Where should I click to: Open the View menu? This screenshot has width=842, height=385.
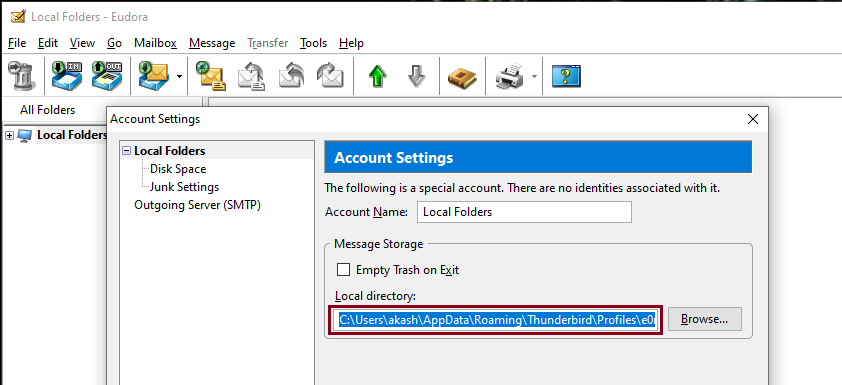(x=82, y=43)
